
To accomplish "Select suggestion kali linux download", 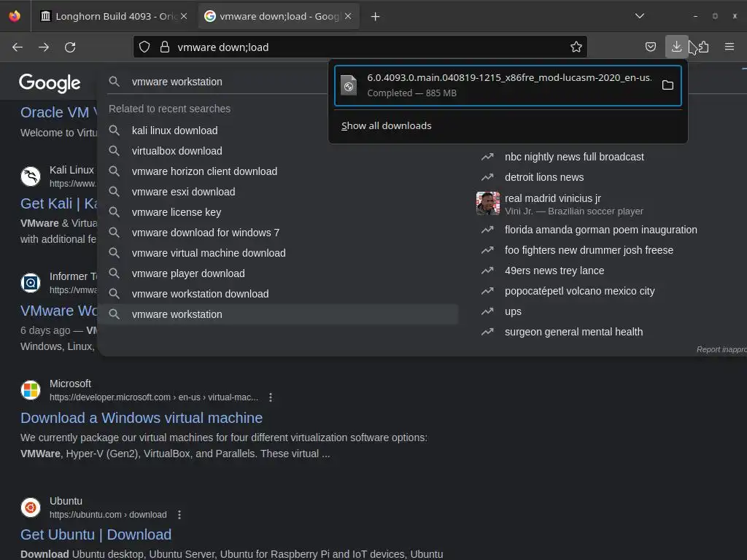I will [x=175, y=131].
